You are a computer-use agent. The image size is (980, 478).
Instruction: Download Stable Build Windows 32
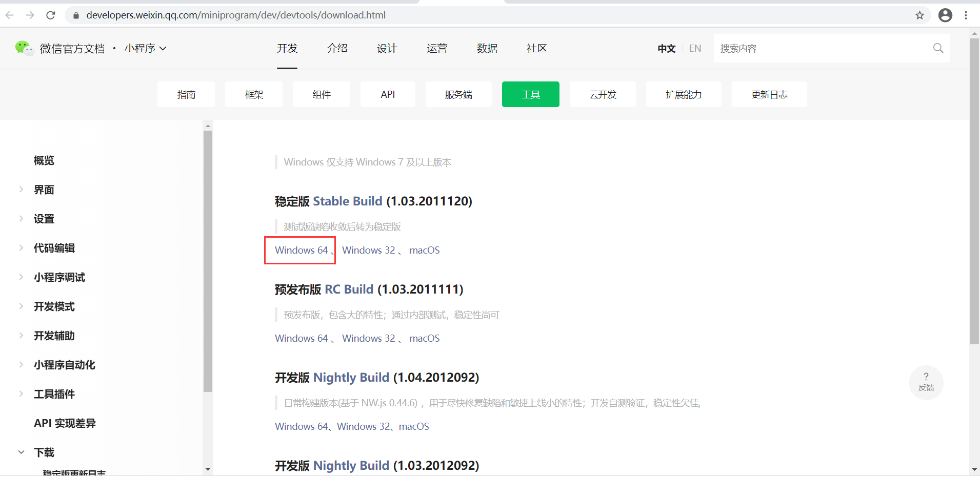click(x=369, y=250)
